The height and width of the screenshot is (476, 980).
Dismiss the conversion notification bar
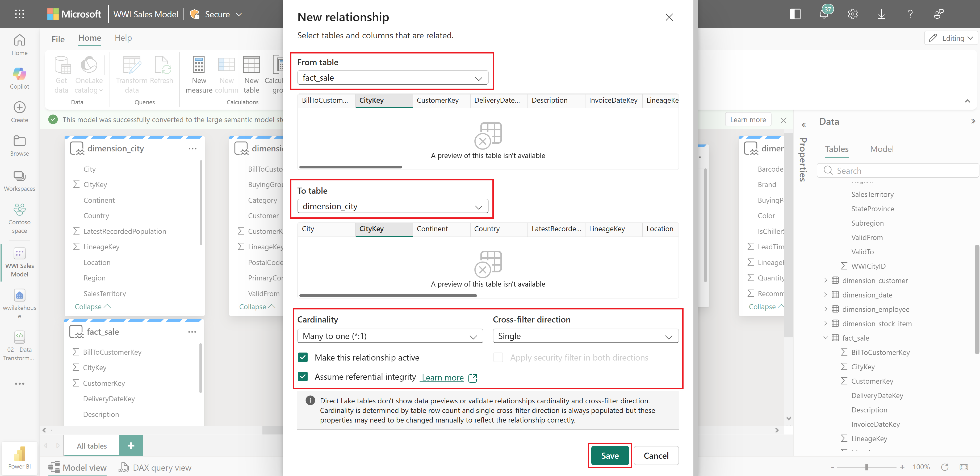point(783,120)
